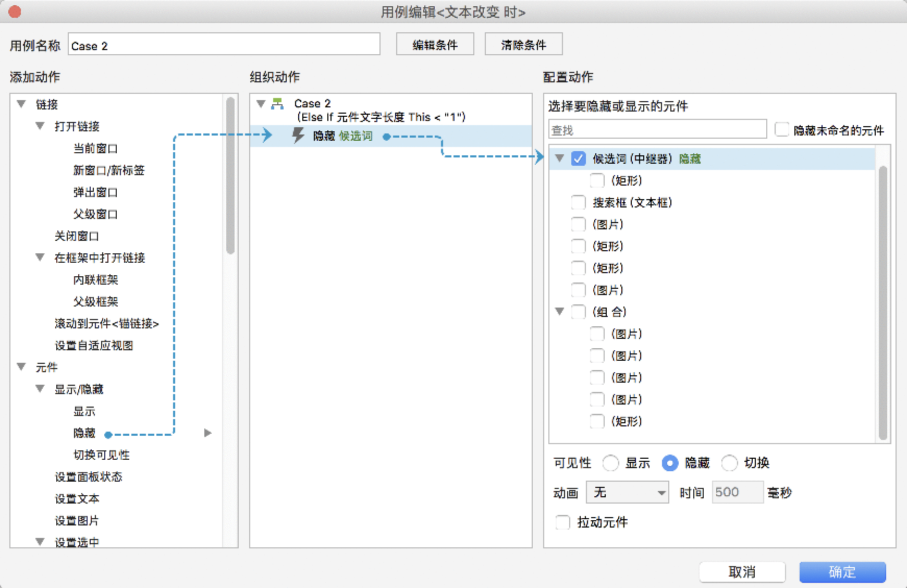This screenshot has width=907, height=588.
Task: Select the 设置面板状态 action
Action: point(89,477)
